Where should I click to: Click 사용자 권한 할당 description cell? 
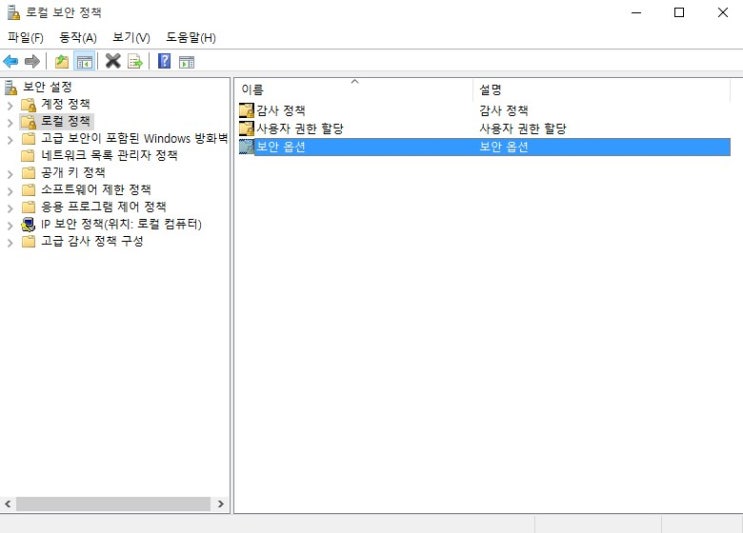coord(523,128)
